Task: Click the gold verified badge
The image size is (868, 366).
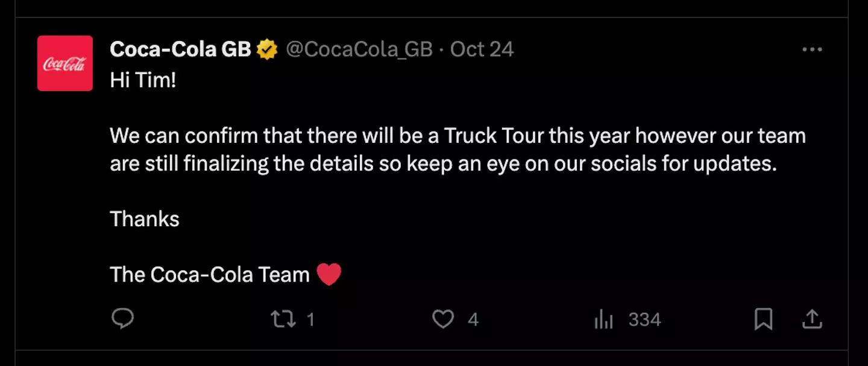Action: point(267,49)
